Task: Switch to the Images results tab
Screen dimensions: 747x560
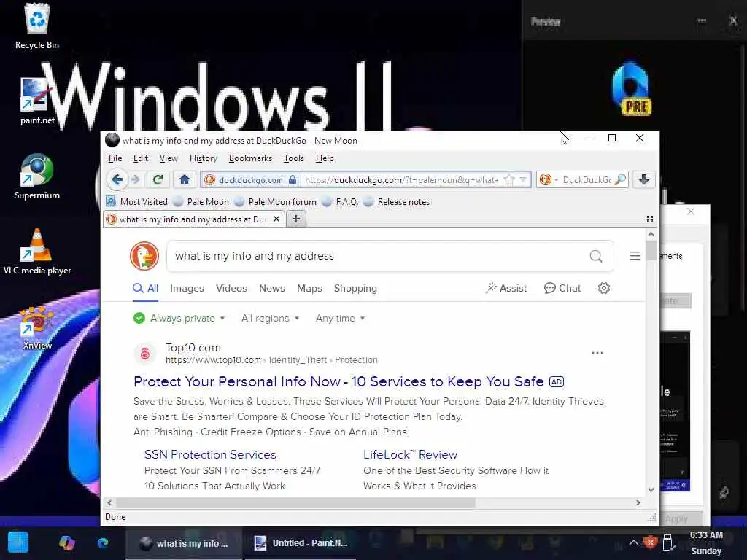Action: [187, 288]
